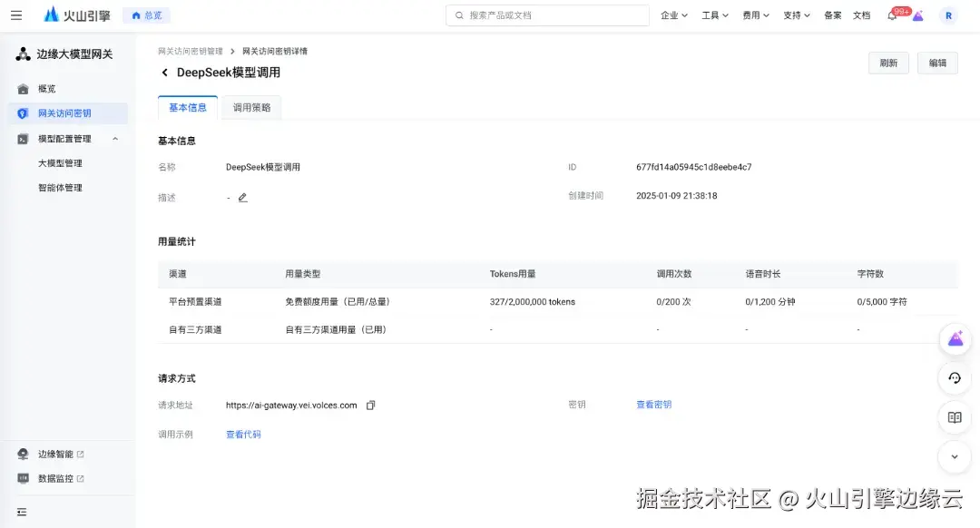Click the 边缘大模型网关 product icon
Viewport: 980px width, 528px height.
pos(23,54)
